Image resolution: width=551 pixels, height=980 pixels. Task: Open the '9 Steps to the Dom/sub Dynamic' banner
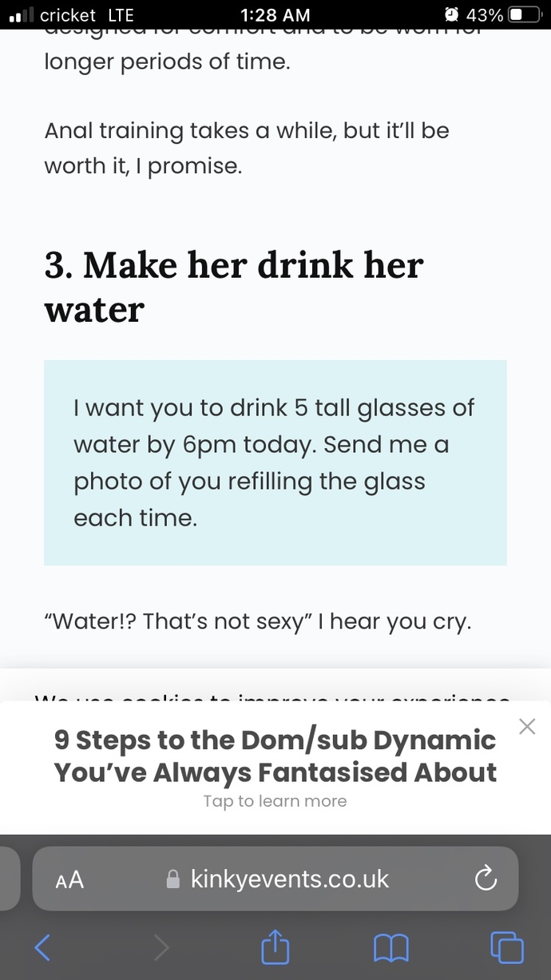pyautogui.click(x=275, y=756)
